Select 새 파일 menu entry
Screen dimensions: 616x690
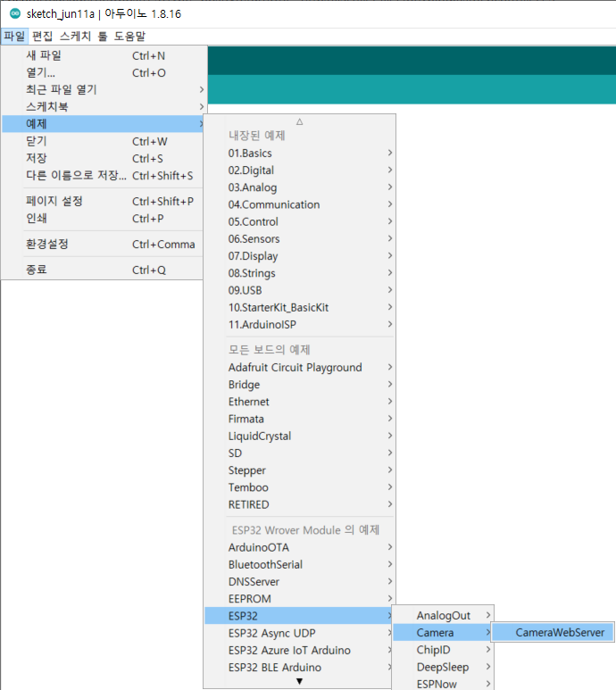coord(104,56)
